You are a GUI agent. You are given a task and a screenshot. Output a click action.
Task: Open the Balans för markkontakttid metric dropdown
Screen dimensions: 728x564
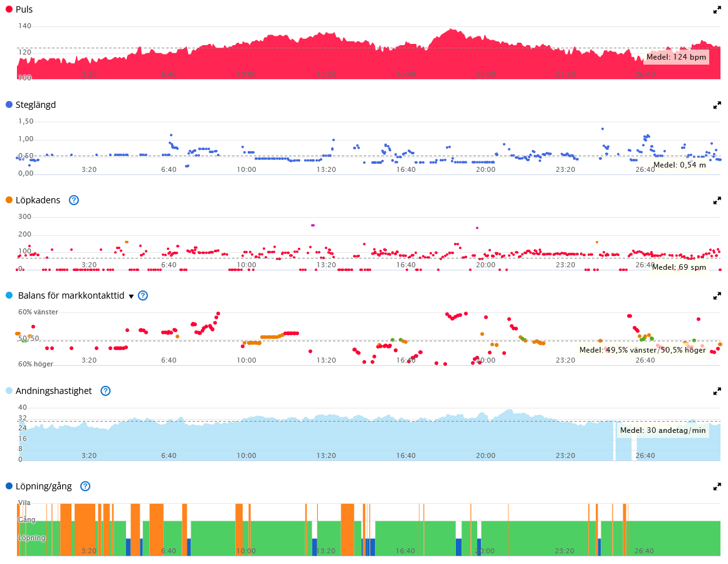pos(131,296)
